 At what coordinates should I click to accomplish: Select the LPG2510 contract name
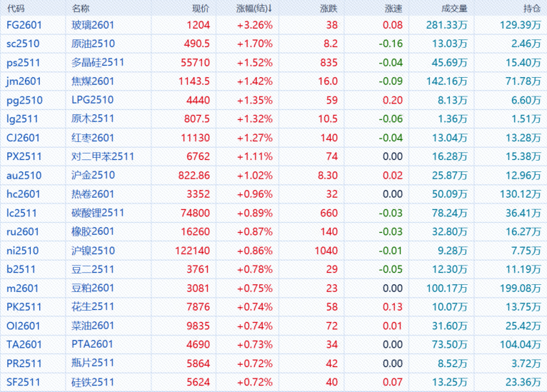pos(93,100)
